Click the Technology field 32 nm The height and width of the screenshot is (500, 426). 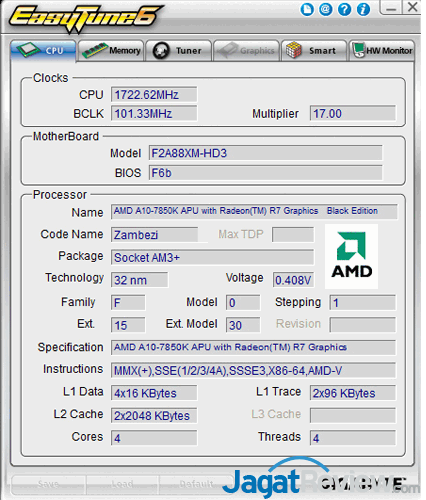tap(139, 280)
